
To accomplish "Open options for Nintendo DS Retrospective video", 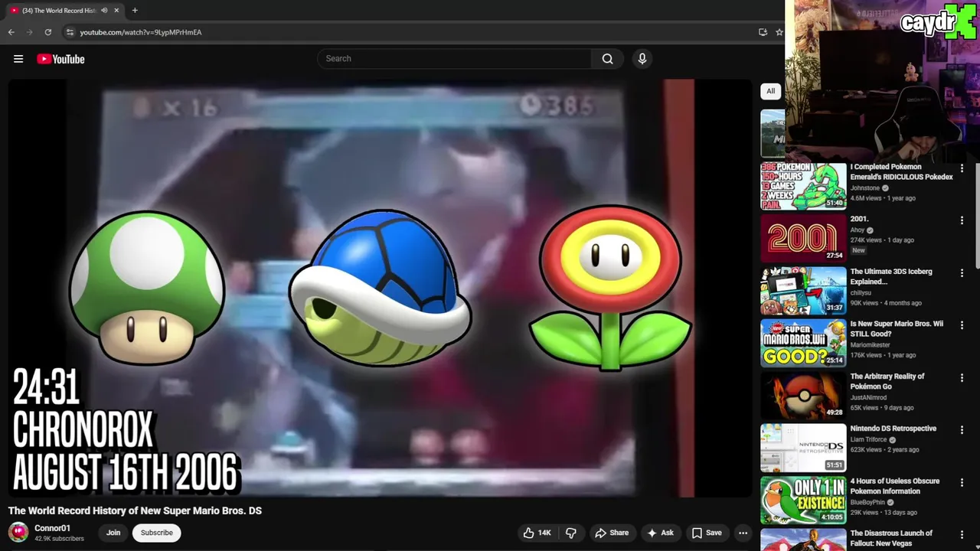I will 962,430.
